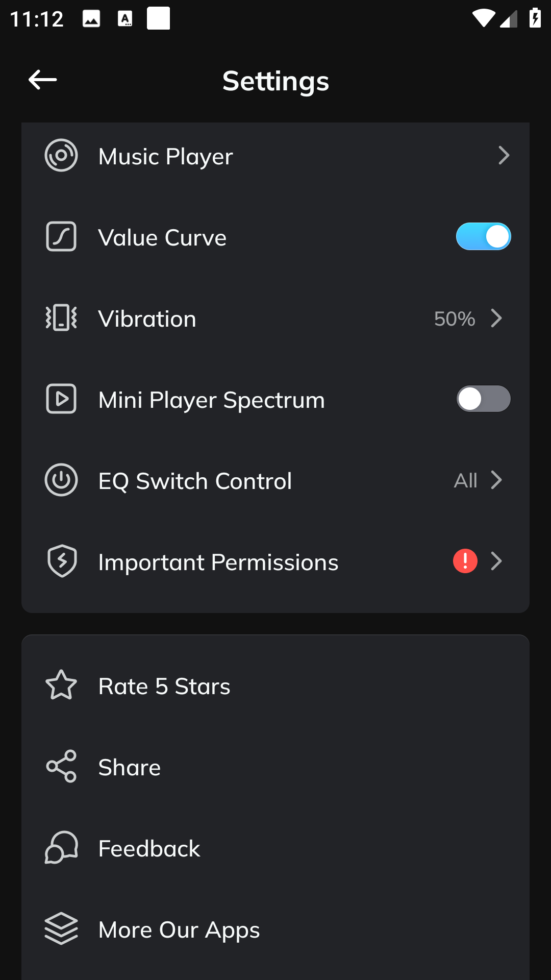Enable the Mini Player Spectrum toggle
Viewport: 551px width, 980px height.
(x=483, y=399)
